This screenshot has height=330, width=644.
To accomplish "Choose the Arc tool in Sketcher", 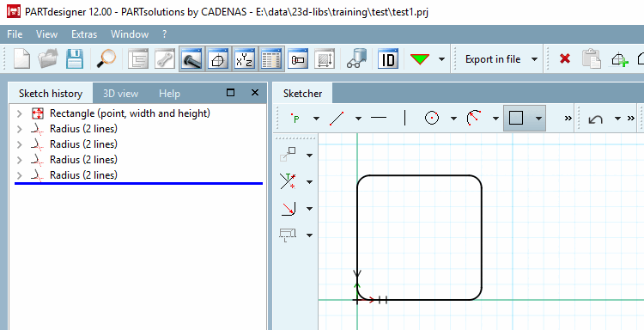I will click(473, 119).
